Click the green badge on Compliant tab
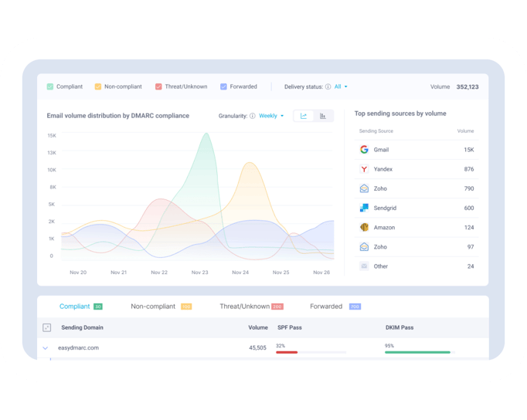This screenshot has width=527, height=420. pyautogui.click(x=98, y=307)
